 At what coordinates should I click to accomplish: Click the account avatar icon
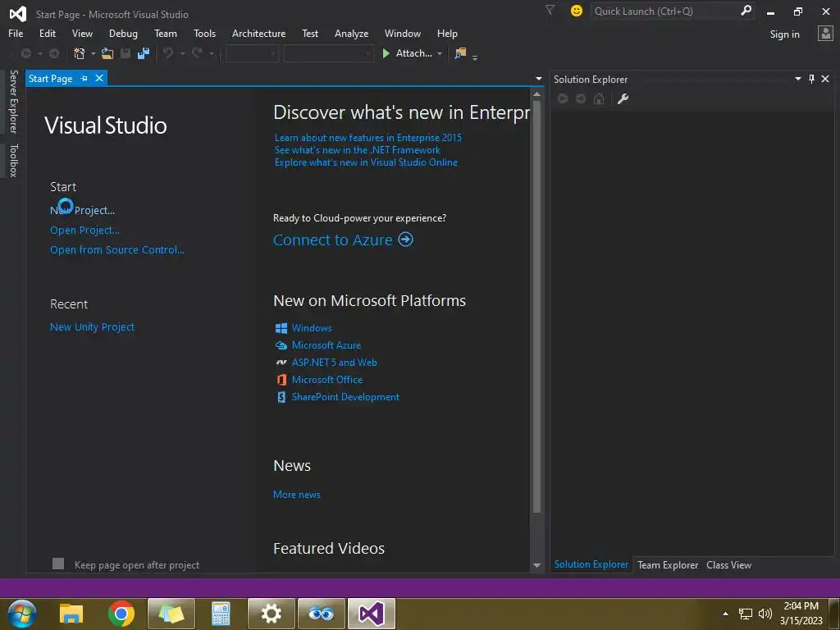click(x=825, y=34)
